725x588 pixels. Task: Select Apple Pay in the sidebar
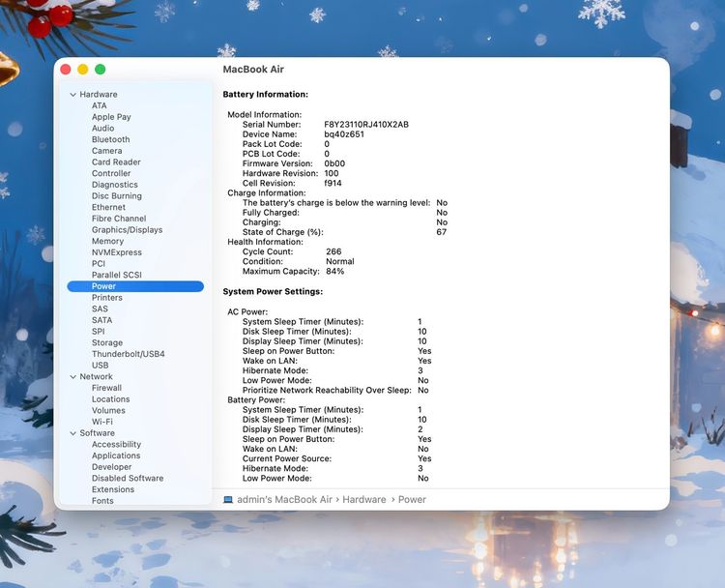click(x=111, y=117)
